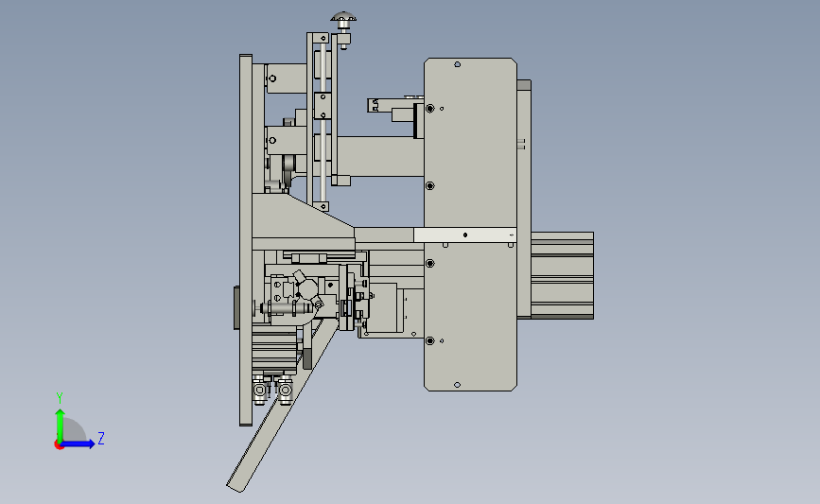The height and width of the screenshot is (504, 820).
Task: Select the triangular gusset bracket
Action: click(303, 217)
